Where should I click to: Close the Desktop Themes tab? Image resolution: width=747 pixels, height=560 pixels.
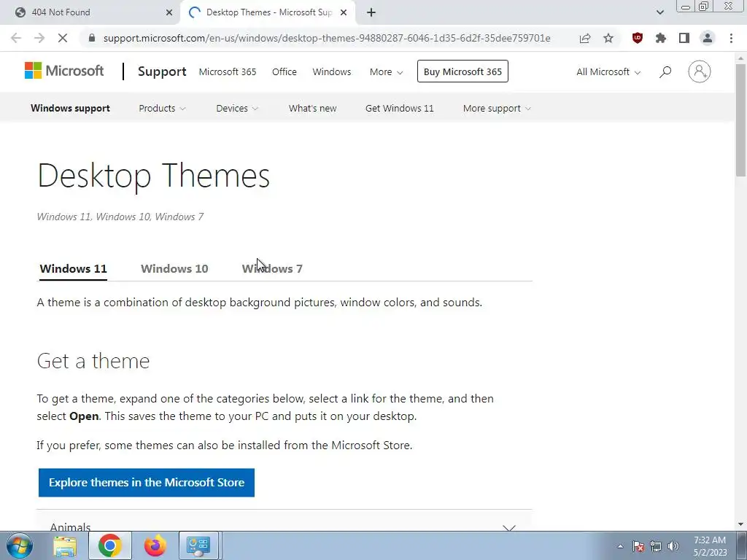click(344, 12)
